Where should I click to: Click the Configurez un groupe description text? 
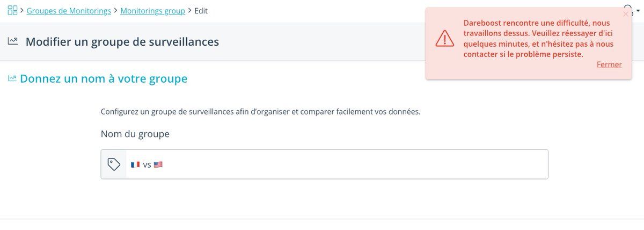[x=260, y=112]
